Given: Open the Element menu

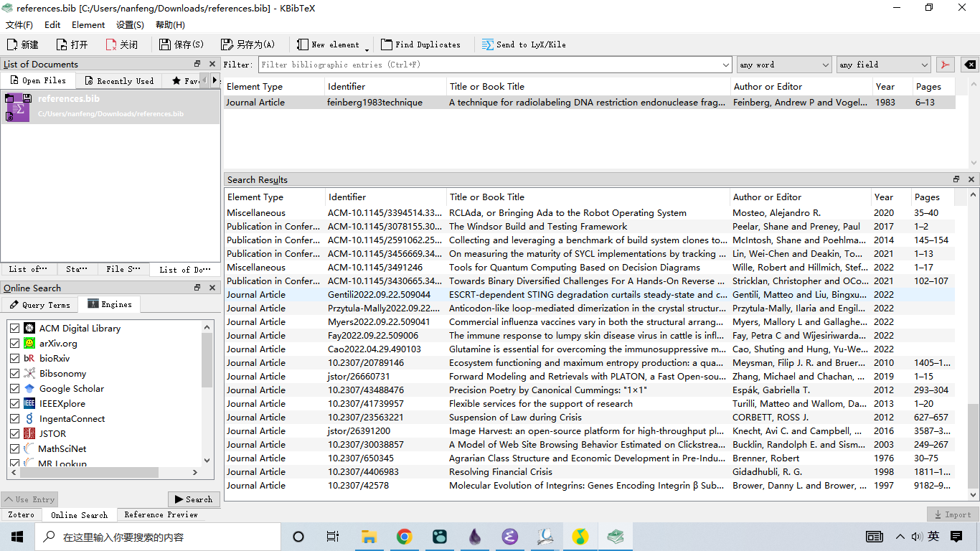Looking at the screenshot, I should point(88,24).
